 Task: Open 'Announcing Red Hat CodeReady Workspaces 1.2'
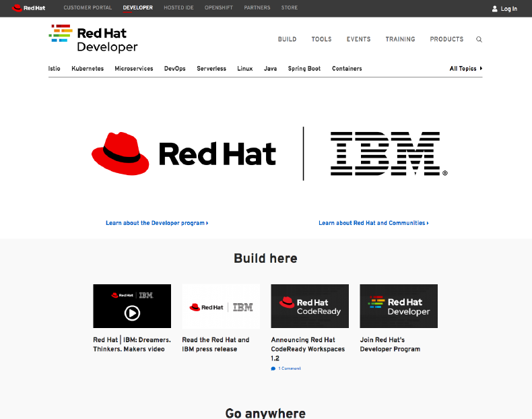(308, 349)
